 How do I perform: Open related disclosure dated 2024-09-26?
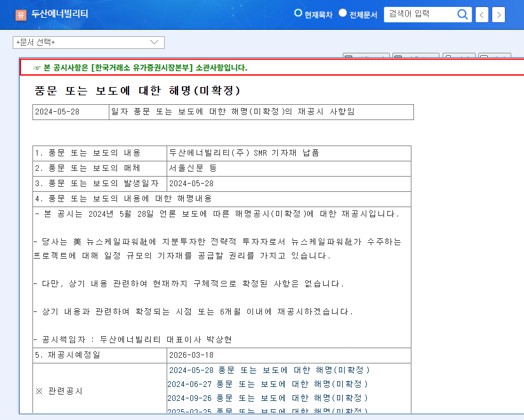click(x=267, y=398)
